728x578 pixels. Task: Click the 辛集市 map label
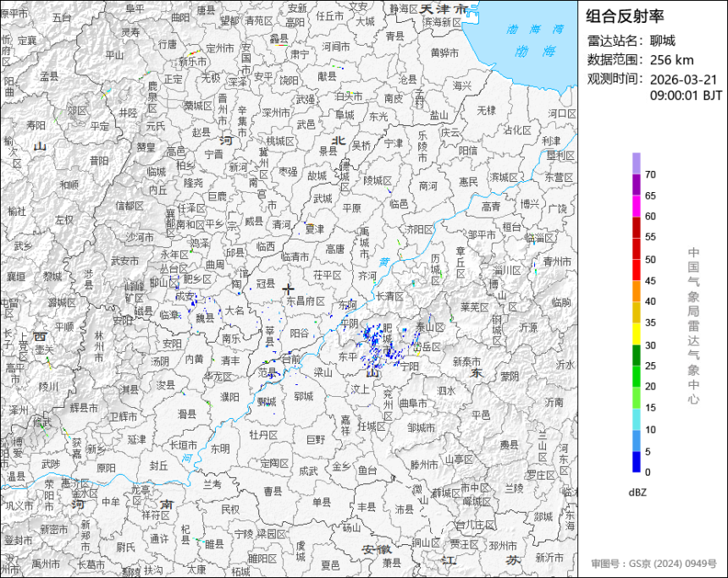pos(242,122)
